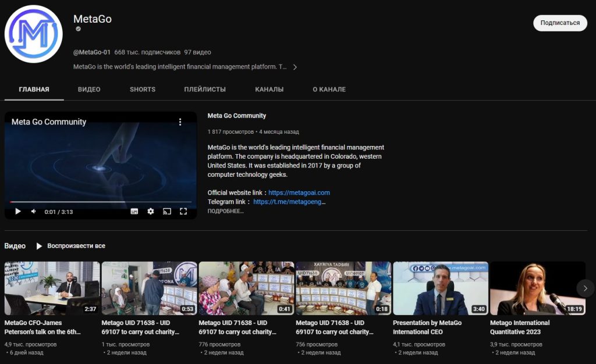The image size is (596, 364).
Task: Switch to the ВИДЕО tab
Action: click(x=89, y=90)
